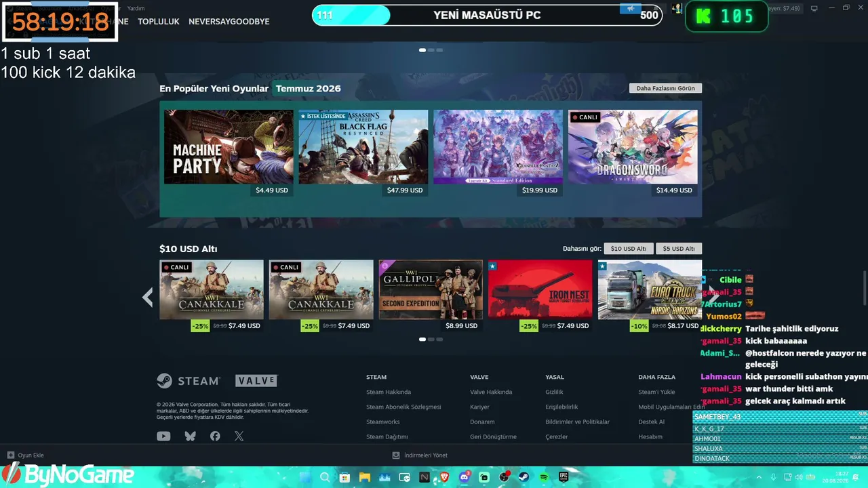Viewport: 868px width, 488px height.
Task: Open the Destek Al footer link
Action: (651, 422)
